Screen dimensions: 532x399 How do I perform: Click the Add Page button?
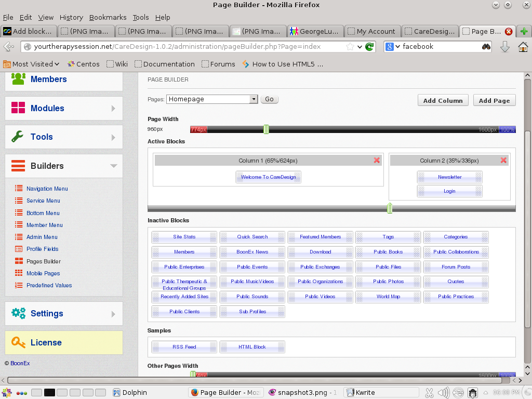point(494,100)
